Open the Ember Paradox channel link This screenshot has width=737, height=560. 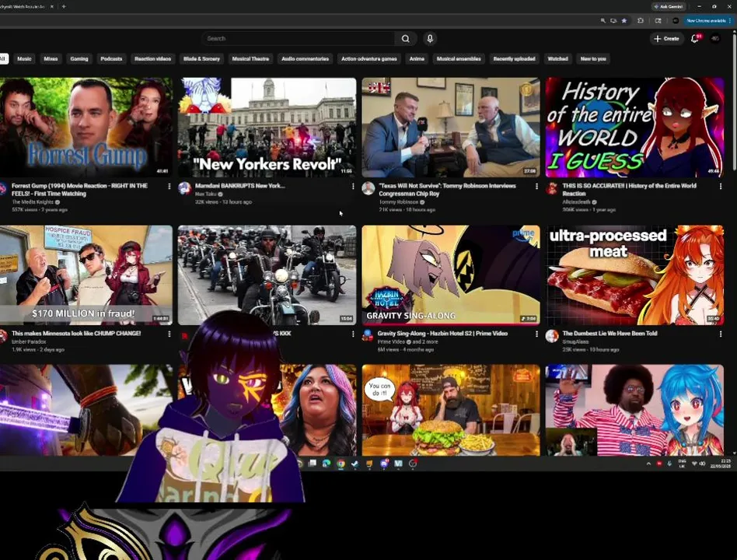click(29, 341)
